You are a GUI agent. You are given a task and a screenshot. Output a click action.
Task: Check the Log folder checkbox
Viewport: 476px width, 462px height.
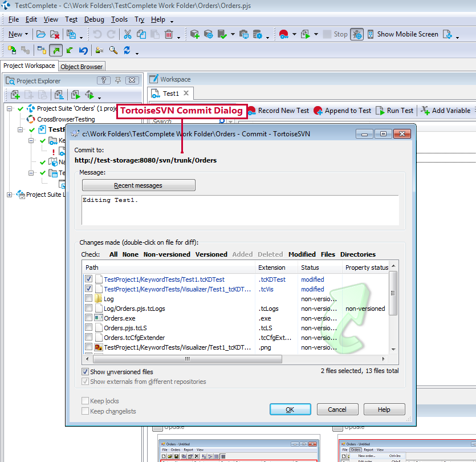coord(88,298)
